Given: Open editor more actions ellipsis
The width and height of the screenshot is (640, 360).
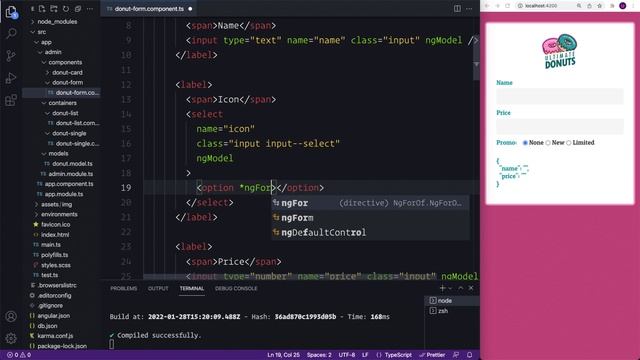Looking at the screenshot, I should click(x=469, y=9).
